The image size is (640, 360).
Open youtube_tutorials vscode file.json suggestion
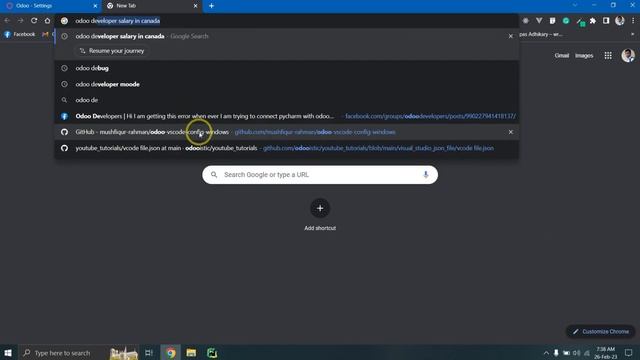(286, 148)
